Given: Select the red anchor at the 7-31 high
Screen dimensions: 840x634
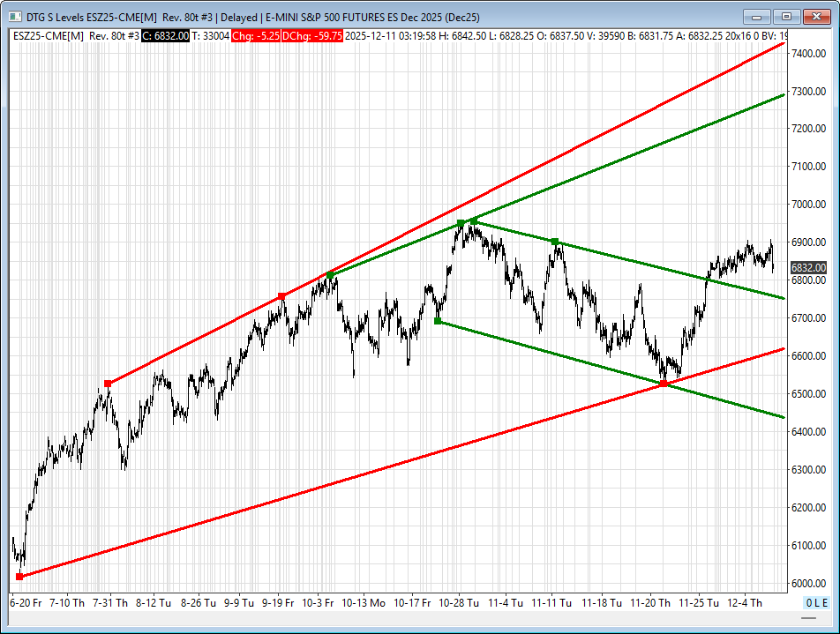Looking at the screenshot, I should click(108, 384).
